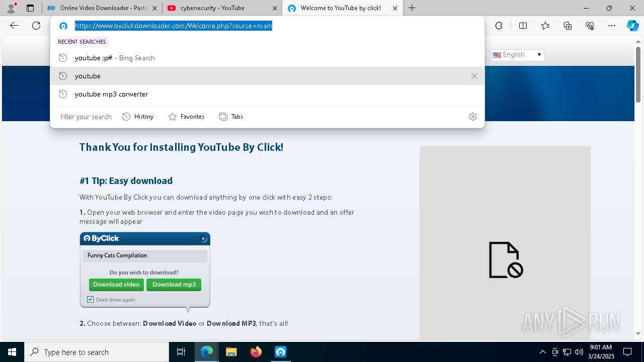Viewport: 644px width, 362px height.
Task: Open the network tray icon
Action: pos(567,352)
